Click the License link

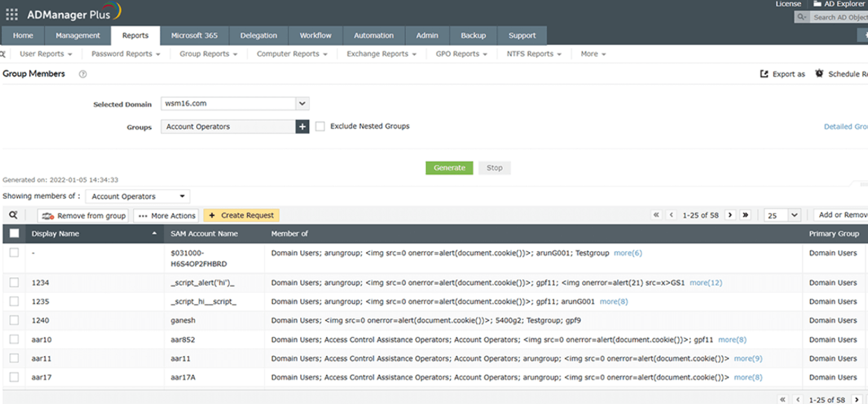coord(788,4)
